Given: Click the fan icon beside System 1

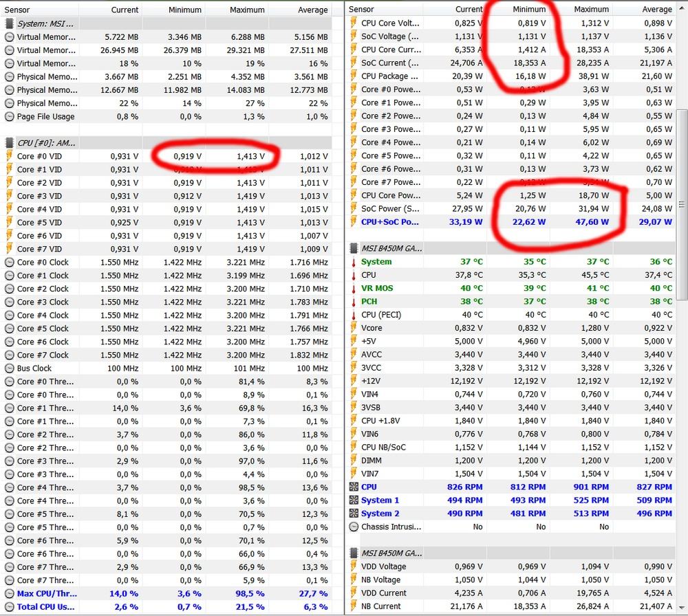Looking at the screenshot, I should click(x=354, y=500).
